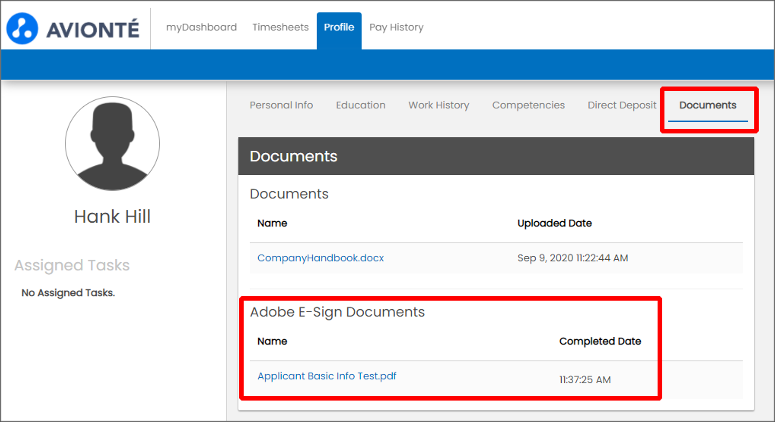Open the Direct Deposit tab
This screenshot has width=775, height=422.
pos(622,105)
